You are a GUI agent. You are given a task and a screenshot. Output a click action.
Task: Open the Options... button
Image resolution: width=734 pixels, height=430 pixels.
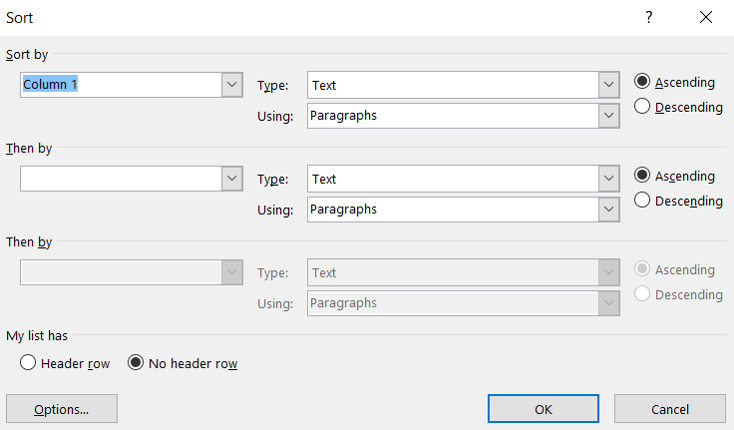(62, 408)
